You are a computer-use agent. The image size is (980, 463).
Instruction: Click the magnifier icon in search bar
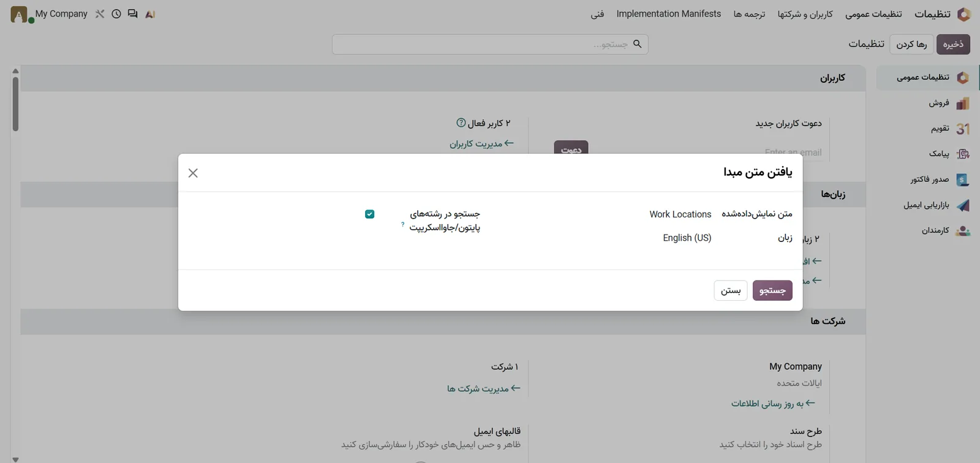tap(637, 44)
